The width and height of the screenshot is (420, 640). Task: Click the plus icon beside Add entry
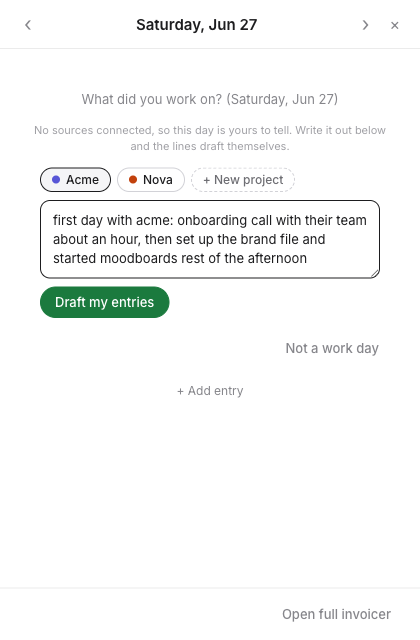180,391
